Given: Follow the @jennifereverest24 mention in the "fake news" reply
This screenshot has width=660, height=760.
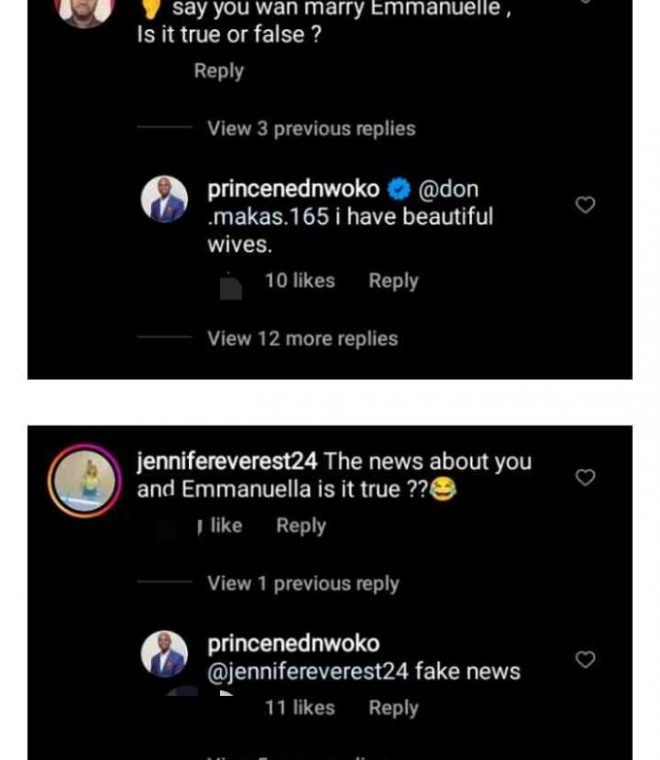Looking at the screenshot, I should [308, 672].
